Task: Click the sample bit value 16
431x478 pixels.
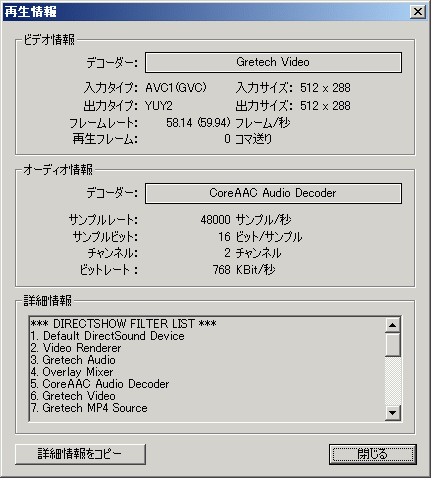Action: coord(224,237)
